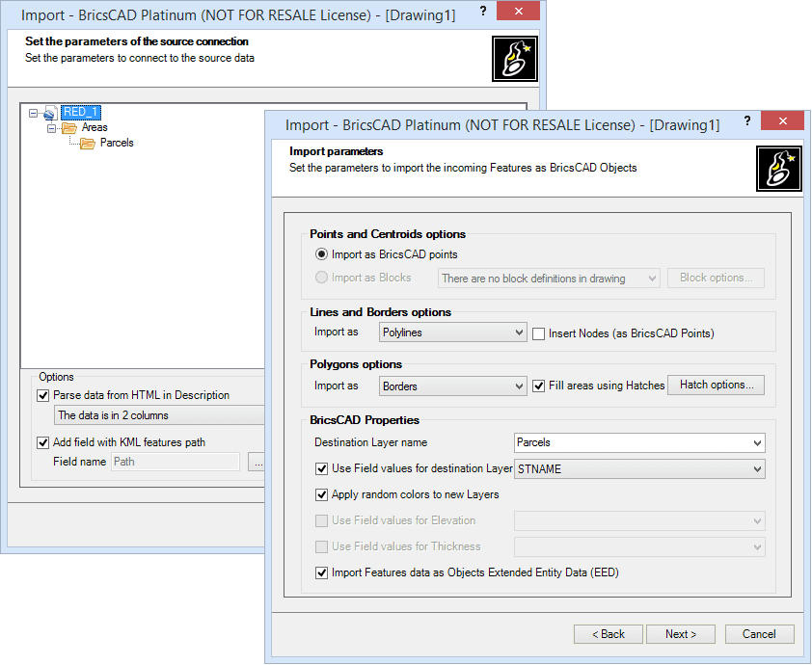This screenshot has width=812, height=665.
Task: Open Polygons Import as Borders dropdown
Action: click(x=452, y=386)
